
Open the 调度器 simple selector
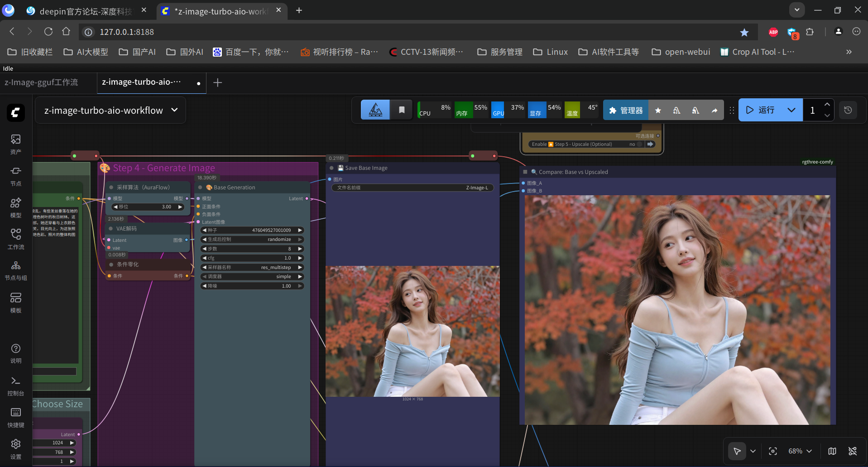click(x=252, y=277)
